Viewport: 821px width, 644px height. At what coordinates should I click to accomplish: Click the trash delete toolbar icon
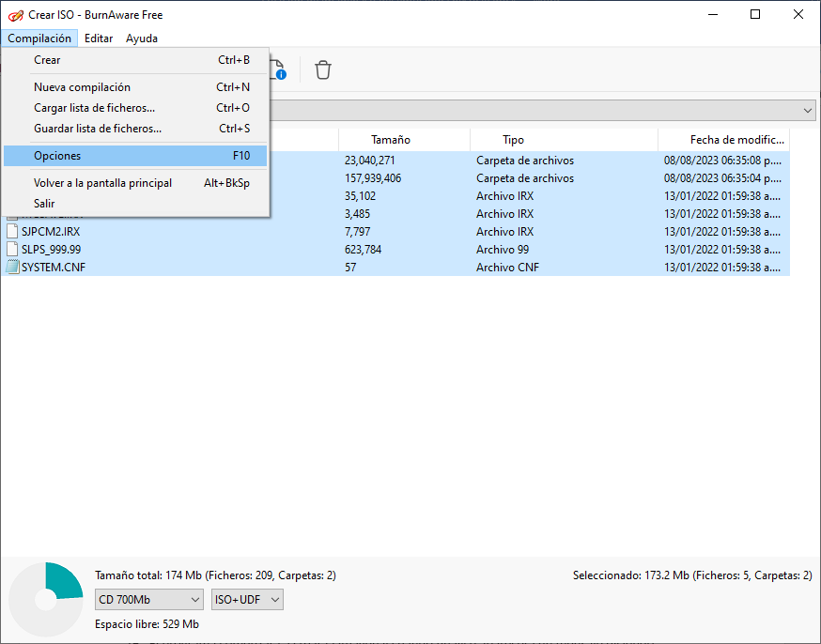[322, 69]
